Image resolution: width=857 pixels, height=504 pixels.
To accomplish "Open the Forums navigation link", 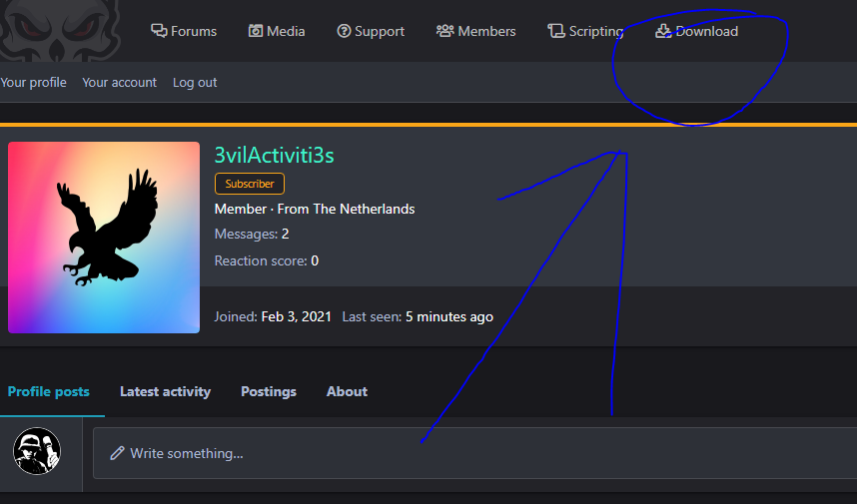I will point(184,31).
